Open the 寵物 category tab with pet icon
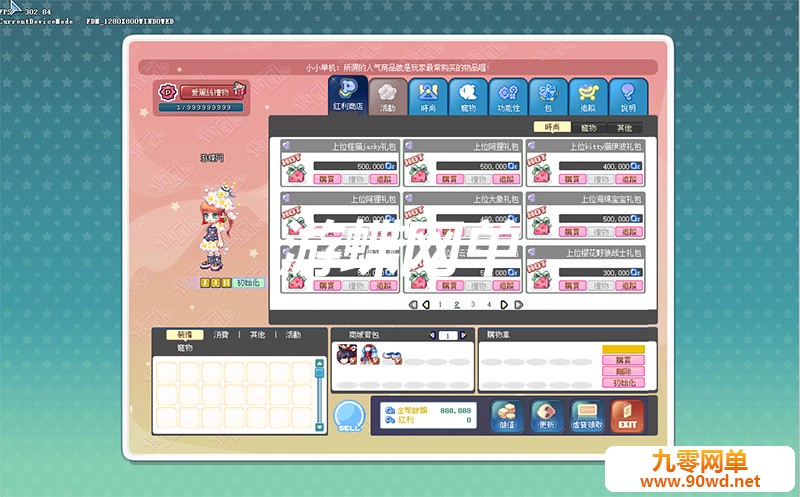The image size is (800, 497). tap(468, 96)
